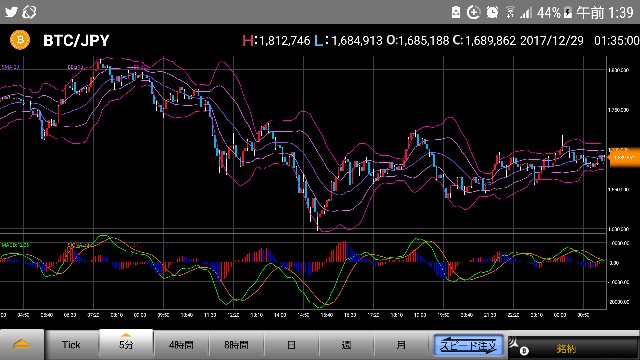The height and width of the screenshot is (360, 640).
Task: Tap the high price H:1,812,746
Action: [x=276, y=40]
